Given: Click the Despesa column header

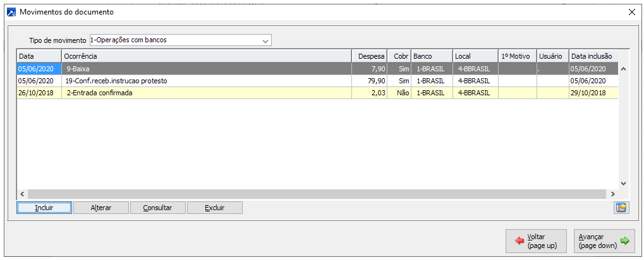Looking at the screenshot, I should [369, 56].
